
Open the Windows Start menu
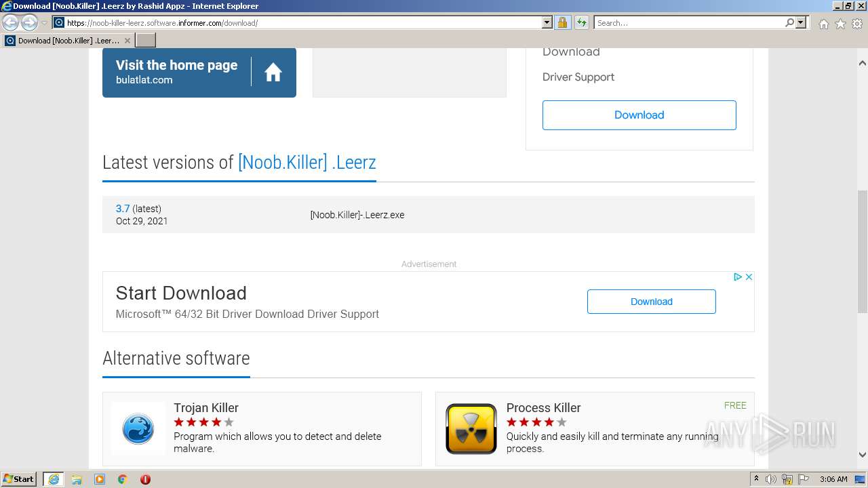pos(19,479)
